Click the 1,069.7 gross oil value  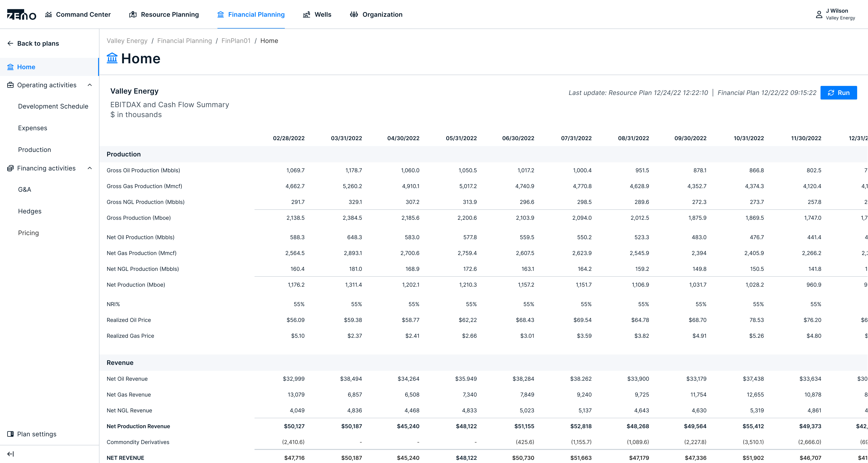click(x=295, y=170)
